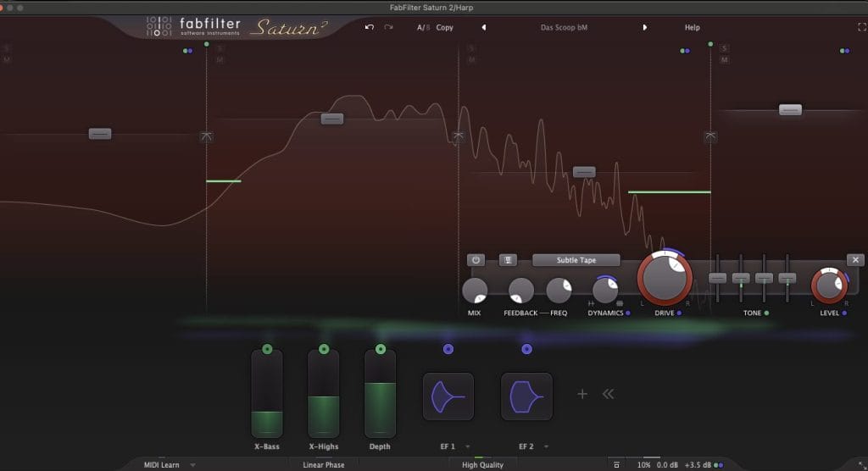Click the redo arrow icon
Viewport: 868px width, 471px height.
[388, 27]
